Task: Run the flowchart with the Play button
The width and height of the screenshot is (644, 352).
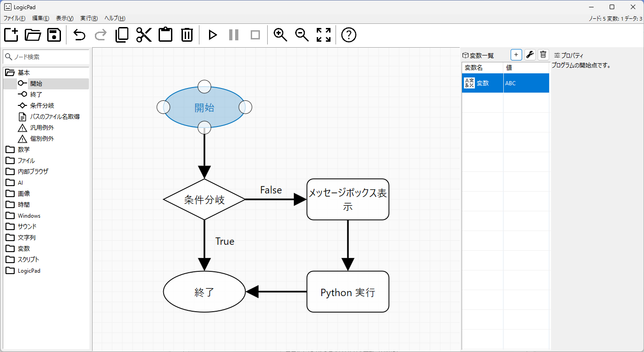Action: (x=212, y=35)
